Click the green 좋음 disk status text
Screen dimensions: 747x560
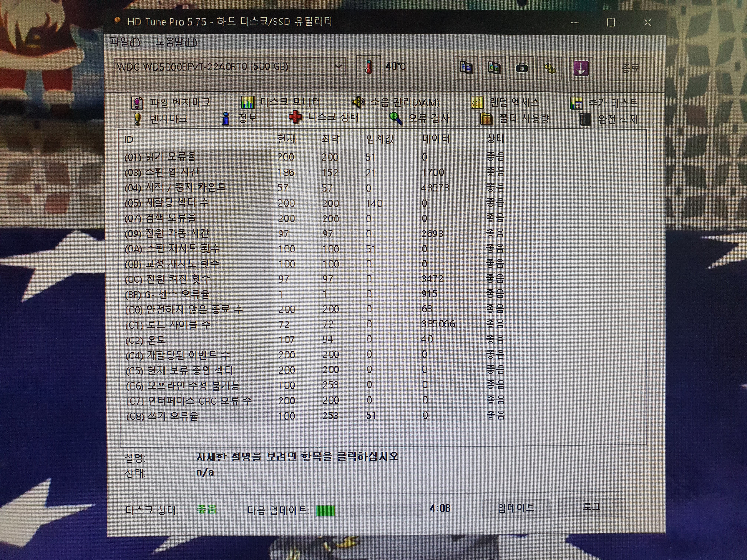click(206, 509)
